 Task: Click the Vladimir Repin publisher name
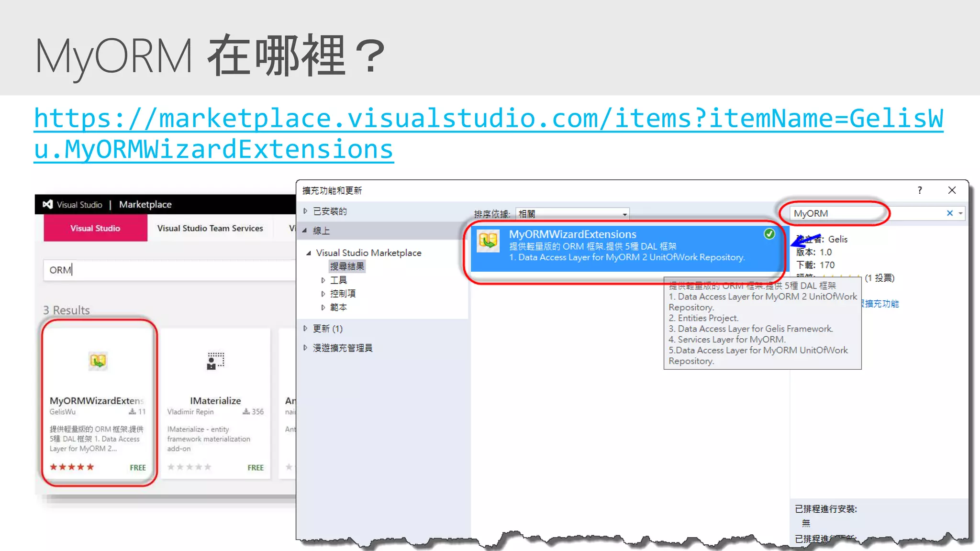pos(190,412)
